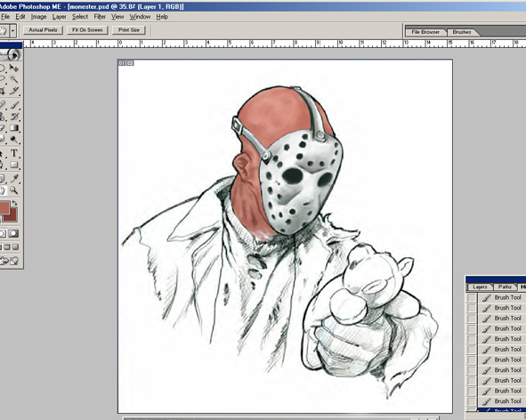Open the Layer menu

tap(59, 16)
